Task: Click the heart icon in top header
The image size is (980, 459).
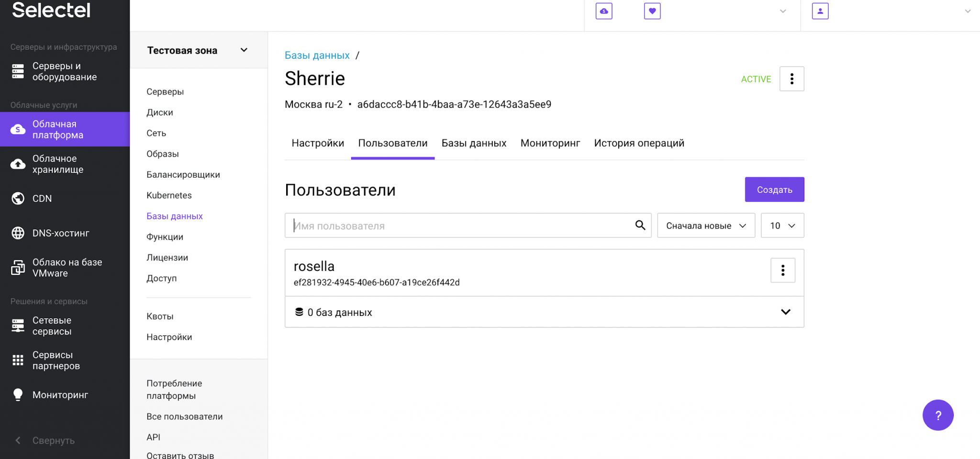Action: [652, 11]
